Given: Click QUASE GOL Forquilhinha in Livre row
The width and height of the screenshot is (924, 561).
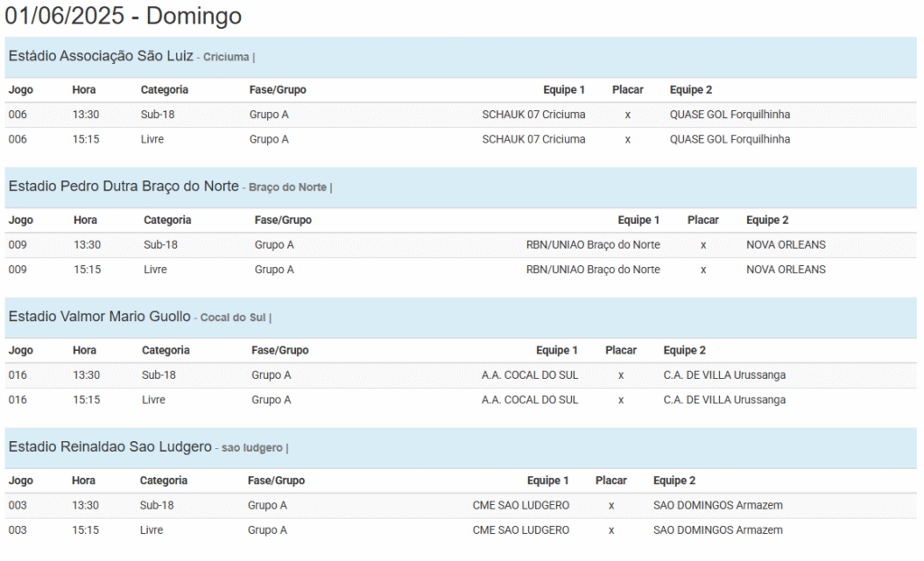Looking at the screenshot, I should click(x=729, y=139).
